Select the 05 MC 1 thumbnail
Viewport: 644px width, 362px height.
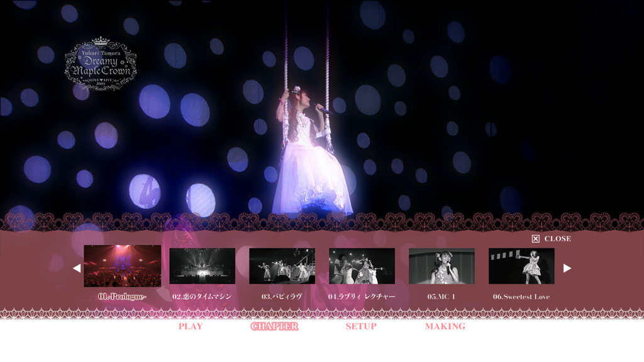pos(441,266)
